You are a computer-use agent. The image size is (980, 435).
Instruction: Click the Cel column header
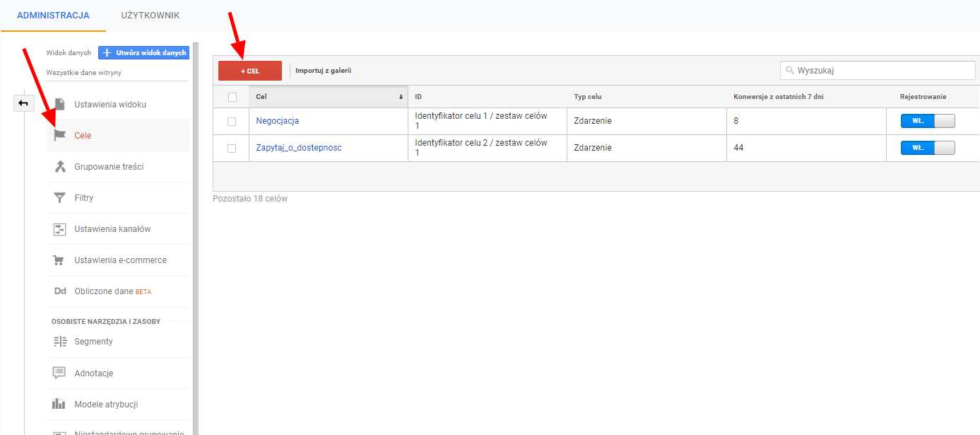click(329, 97)
